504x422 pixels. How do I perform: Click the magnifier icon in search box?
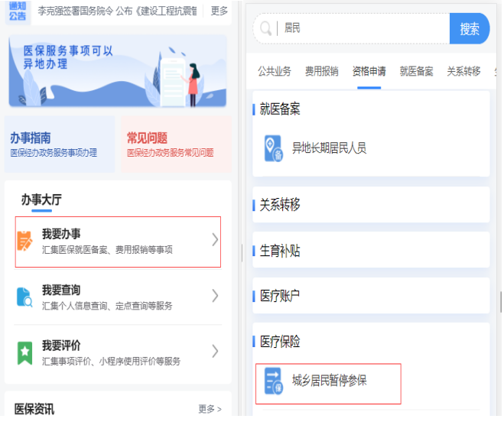tap(266, 29)
